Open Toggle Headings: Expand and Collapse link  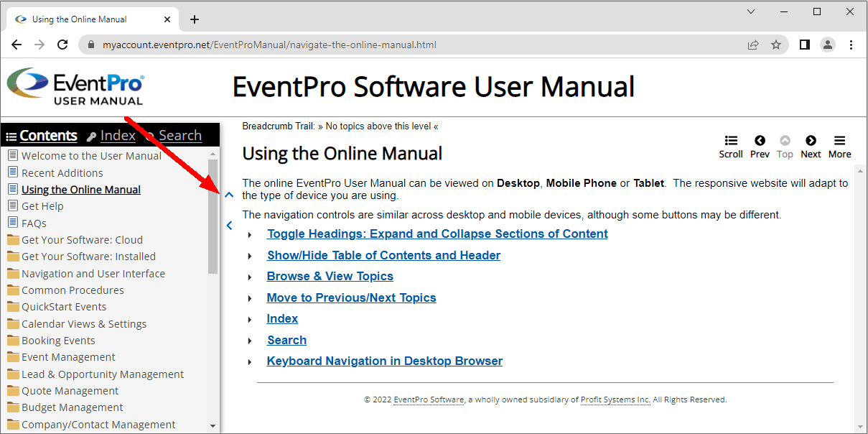(437, 234)
